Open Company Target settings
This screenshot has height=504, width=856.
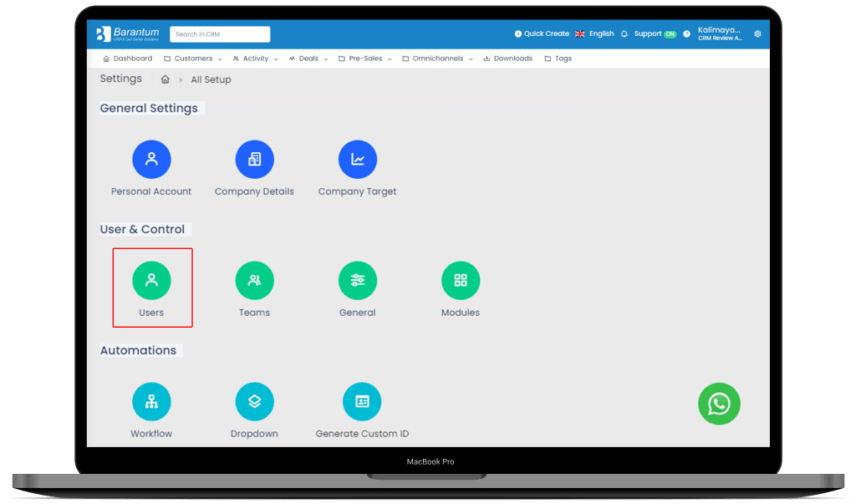click(x=357, y=159)
